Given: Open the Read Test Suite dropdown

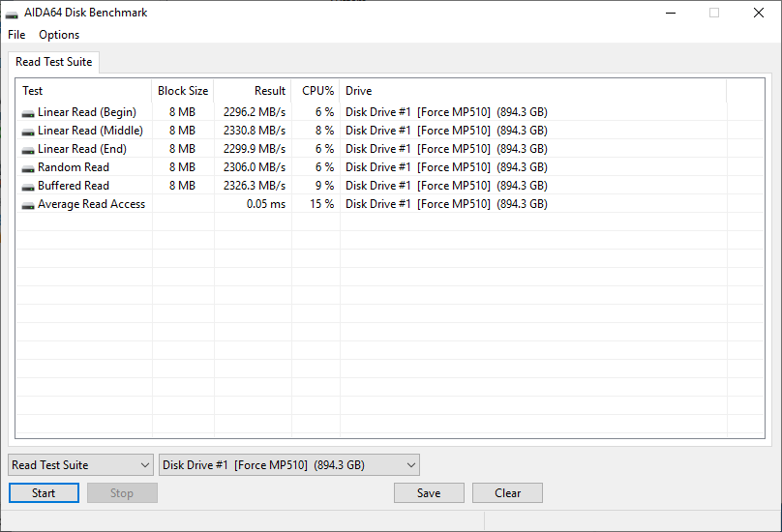Looking at the screenshot, I should pos(80,464).
